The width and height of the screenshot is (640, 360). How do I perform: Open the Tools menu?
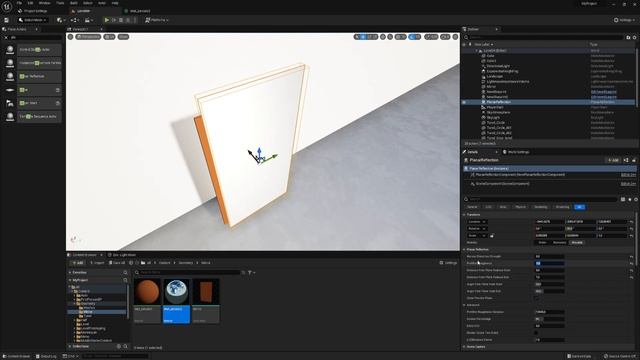pos(60,3)
